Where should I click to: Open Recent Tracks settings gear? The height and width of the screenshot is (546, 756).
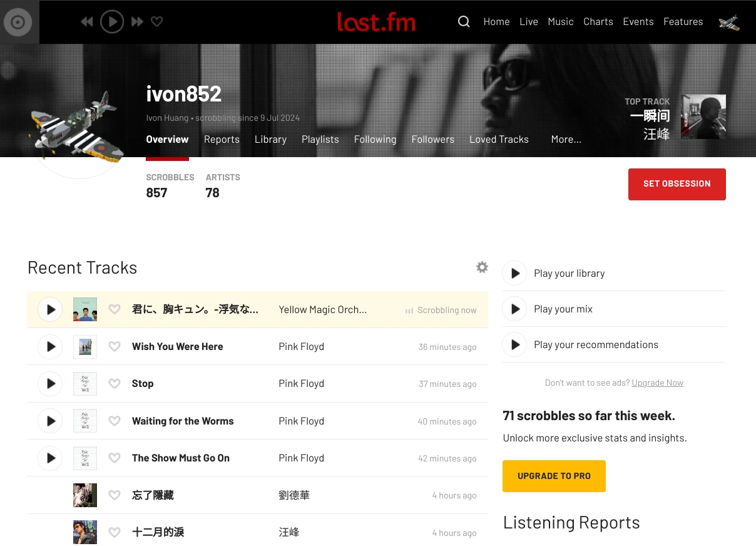coord(482,267)
